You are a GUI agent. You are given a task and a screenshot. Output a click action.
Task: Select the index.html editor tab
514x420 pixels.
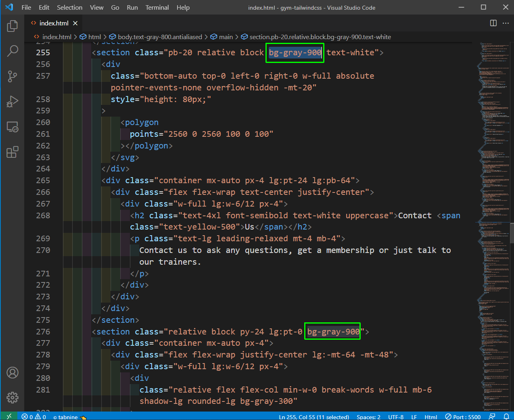[x=54, y=23]
